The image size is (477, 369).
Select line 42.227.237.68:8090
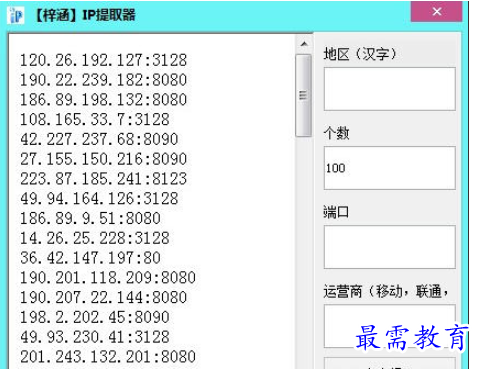99,140
